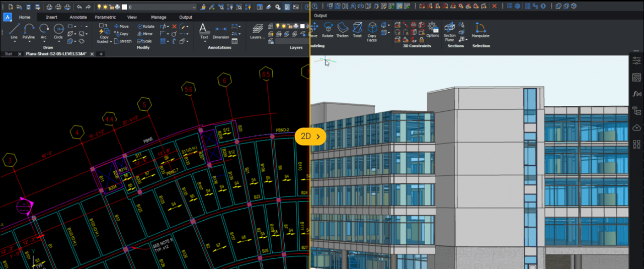This screenshot has width=644, height=269.
Task: Activate the Section Plane tool
Action: (x=450, y=31)
